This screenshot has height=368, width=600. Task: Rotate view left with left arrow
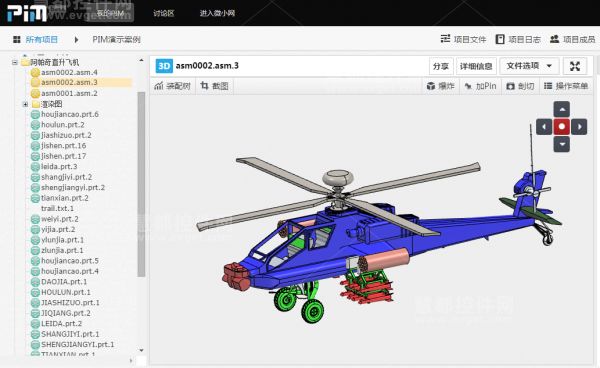click(544, 127)
